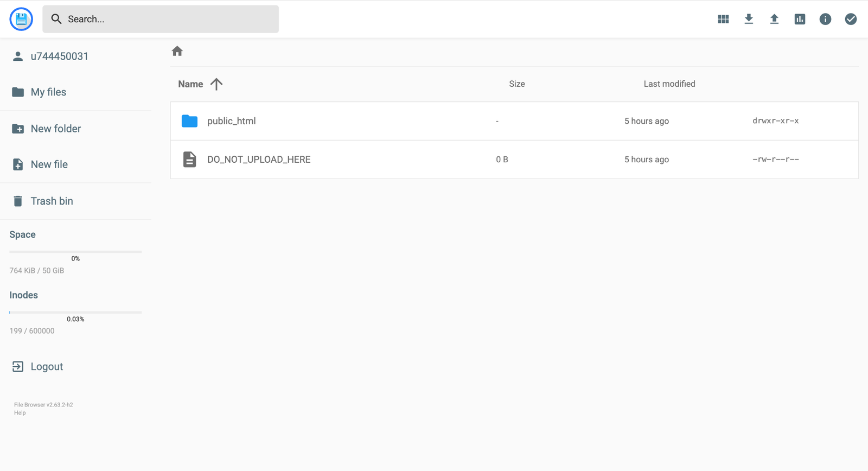Click drwxr-xr-x permissions text
This screenshot has width=868, height=471.
point(776,121)
